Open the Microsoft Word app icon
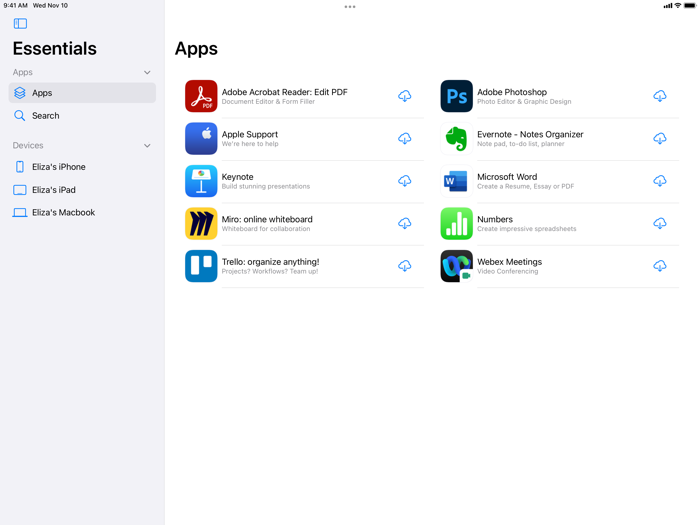This screenshot has height=525, width=700. coord(456,181)
